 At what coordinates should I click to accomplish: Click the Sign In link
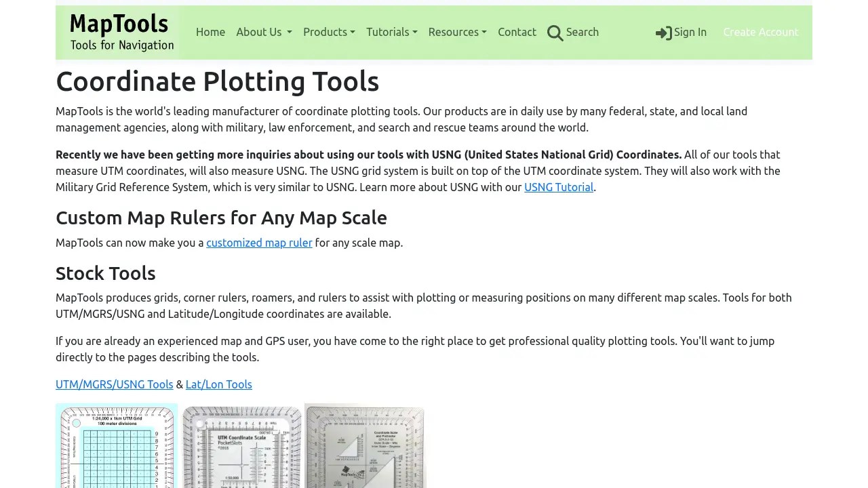681,32
